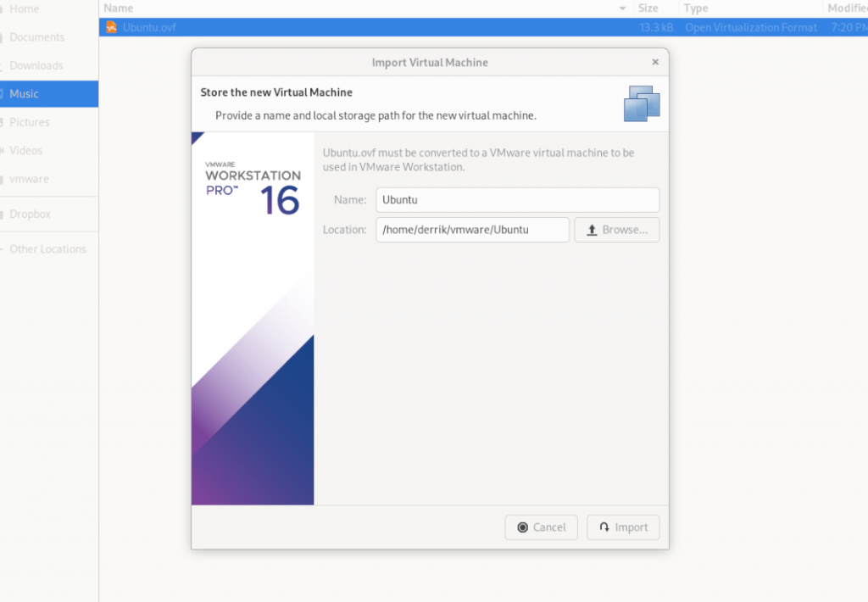Viewport: 868px width, 602px height.
Task: Click the Browse button
Action: pos(617,229)
